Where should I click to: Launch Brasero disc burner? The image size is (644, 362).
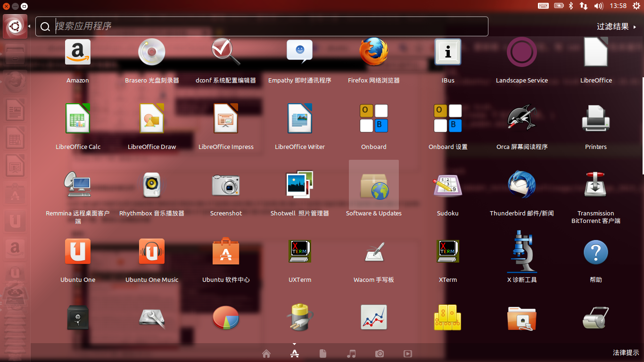click(152, 52)
